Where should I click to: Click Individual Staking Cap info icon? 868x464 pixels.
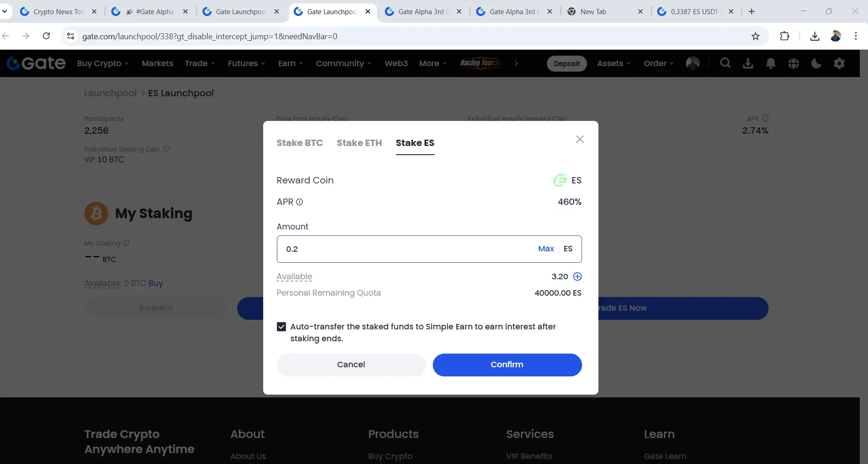tap(166, 149)
